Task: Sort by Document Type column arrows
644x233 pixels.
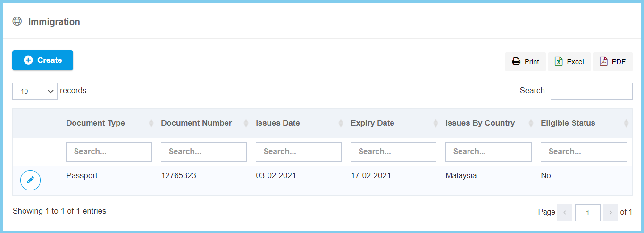Action: 151,123
